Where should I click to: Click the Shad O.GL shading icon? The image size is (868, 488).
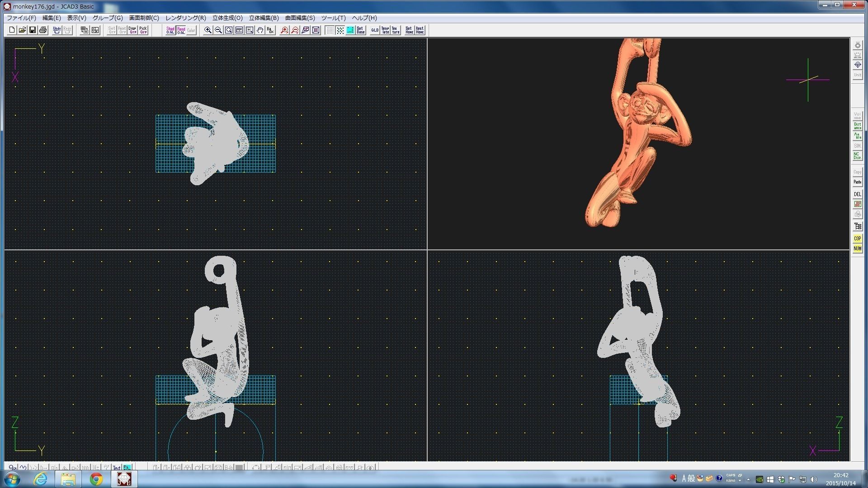tap(170, 30)
